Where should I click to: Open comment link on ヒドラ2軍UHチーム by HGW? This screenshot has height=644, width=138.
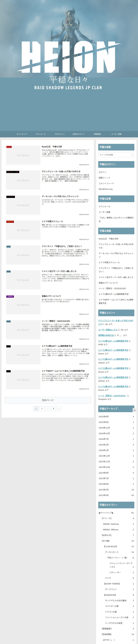point(113,341)
